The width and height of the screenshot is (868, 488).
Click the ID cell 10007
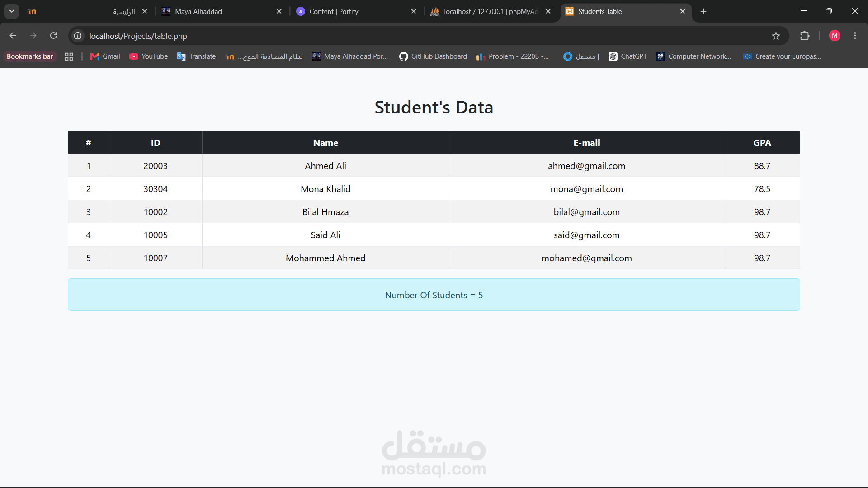156,258
